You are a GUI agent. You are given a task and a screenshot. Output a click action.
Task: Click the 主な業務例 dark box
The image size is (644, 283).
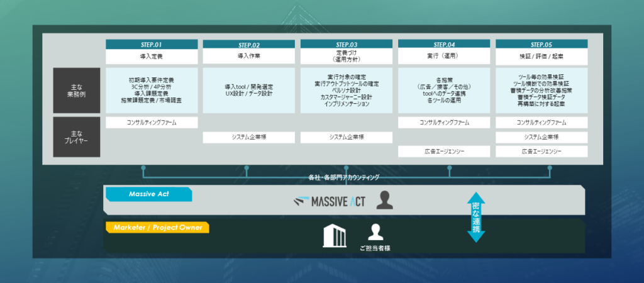coord(76,91)
